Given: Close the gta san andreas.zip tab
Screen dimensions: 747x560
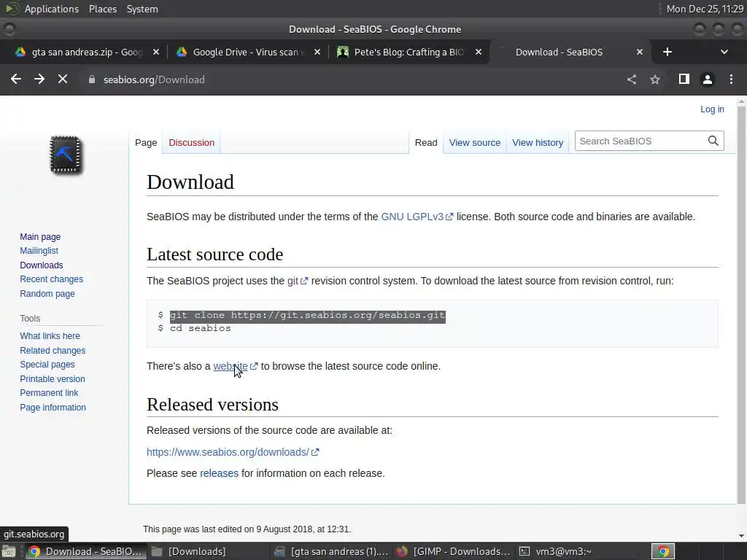Looking at the screenshot, I should pyautogui.click(x=155, y=52).
